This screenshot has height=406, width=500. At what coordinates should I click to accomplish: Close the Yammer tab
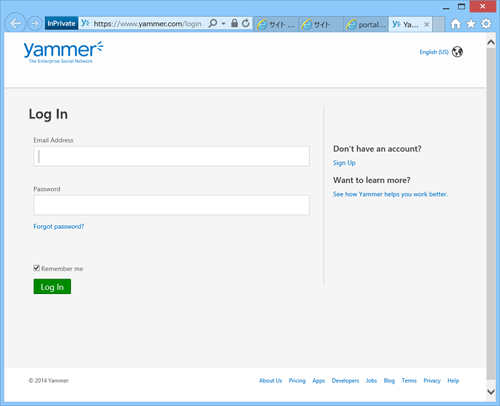(x=426, y=24)
